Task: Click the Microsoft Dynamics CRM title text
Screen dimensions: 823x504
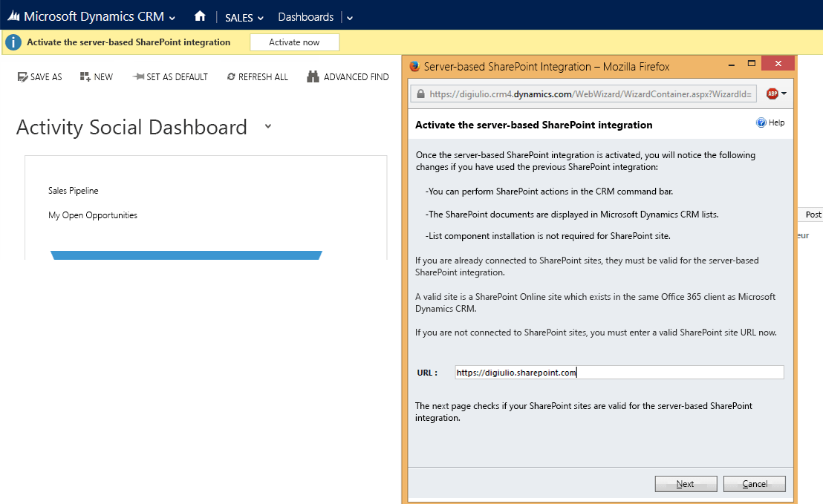Action: 94,17
